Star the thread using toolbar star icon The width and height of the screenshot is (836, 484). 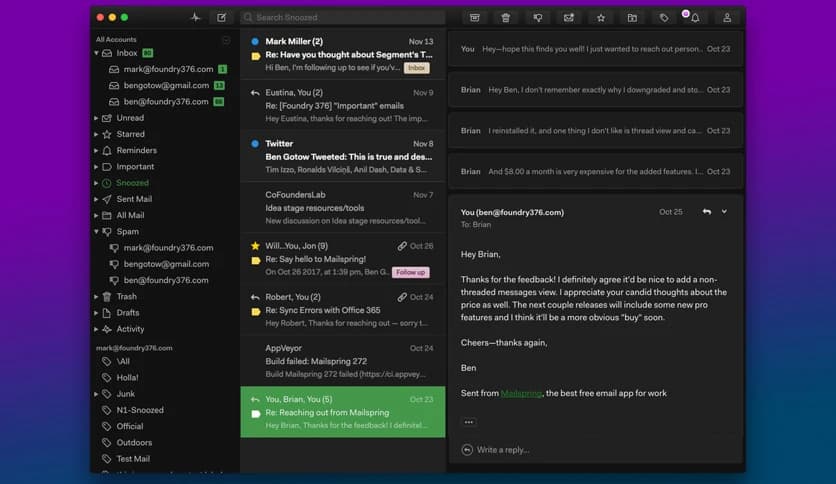(x=601, y=18)
